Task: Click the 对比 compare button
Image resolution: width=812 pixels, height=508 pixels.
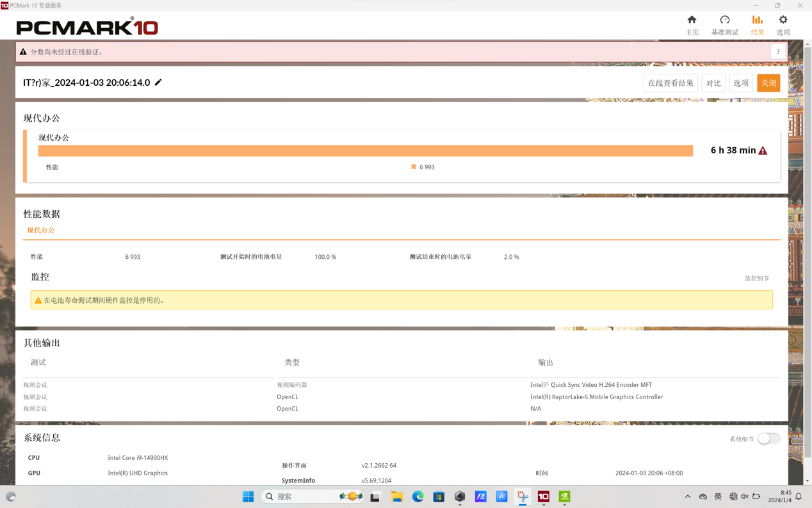Action: coord(713,83)
